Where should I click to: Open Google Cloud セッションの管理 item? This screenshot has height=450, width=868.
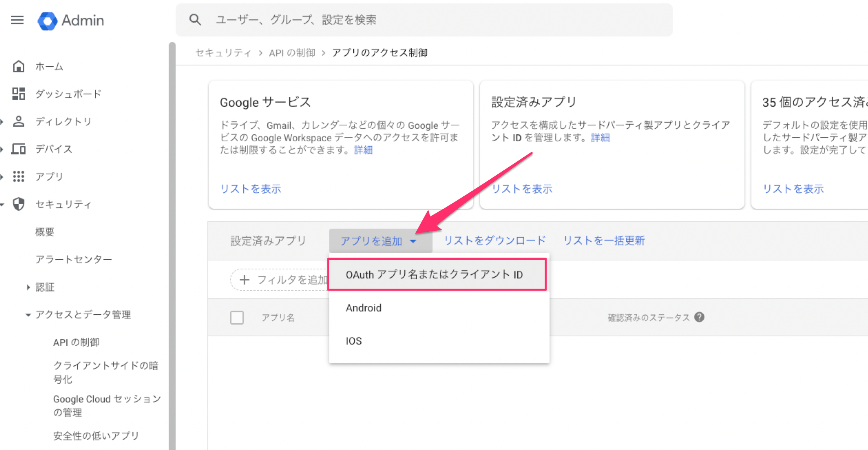pyautogui.click(x=107, y=406)
